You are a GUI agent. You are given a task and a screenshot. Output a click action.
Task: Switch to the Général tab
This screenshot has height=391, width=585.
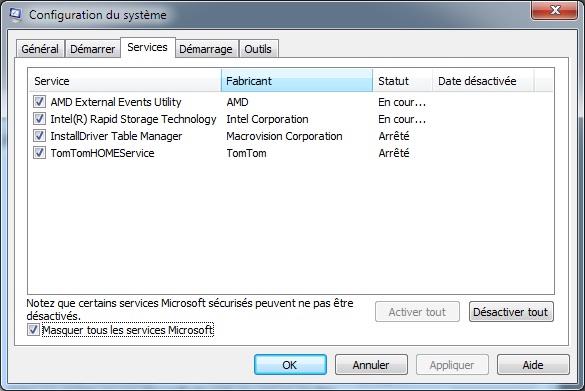tap(40, 49)
